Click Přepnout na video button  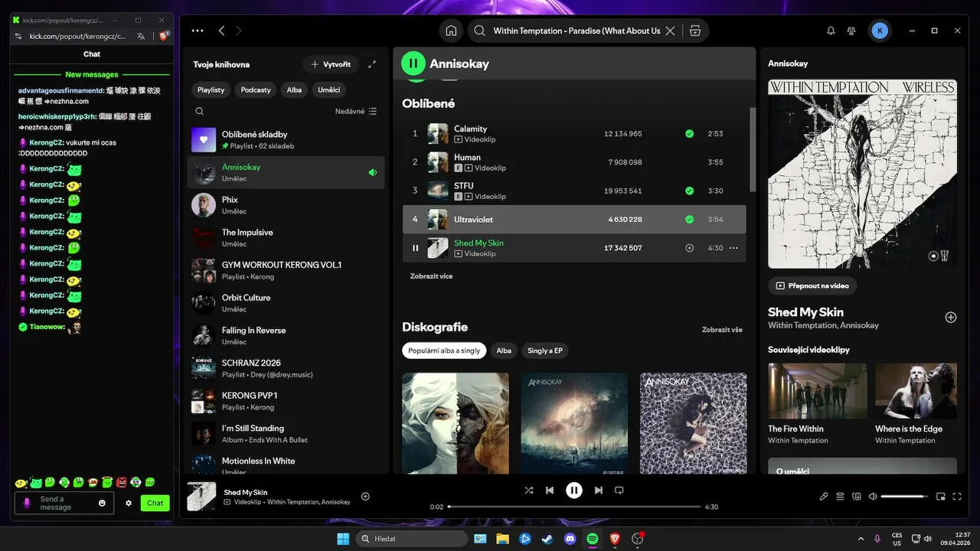pos(812,285)
